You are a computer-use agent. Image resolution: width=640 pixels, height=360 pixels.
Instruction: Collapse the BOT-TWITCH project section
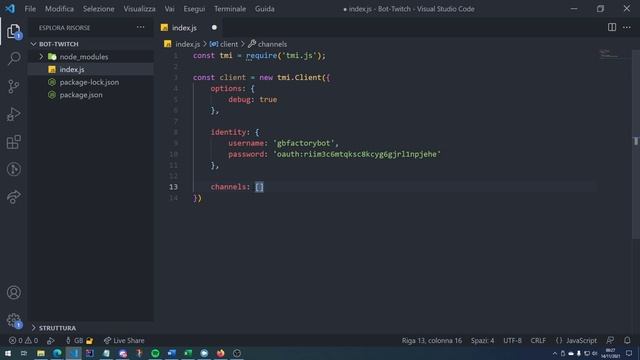coord(33,44)
